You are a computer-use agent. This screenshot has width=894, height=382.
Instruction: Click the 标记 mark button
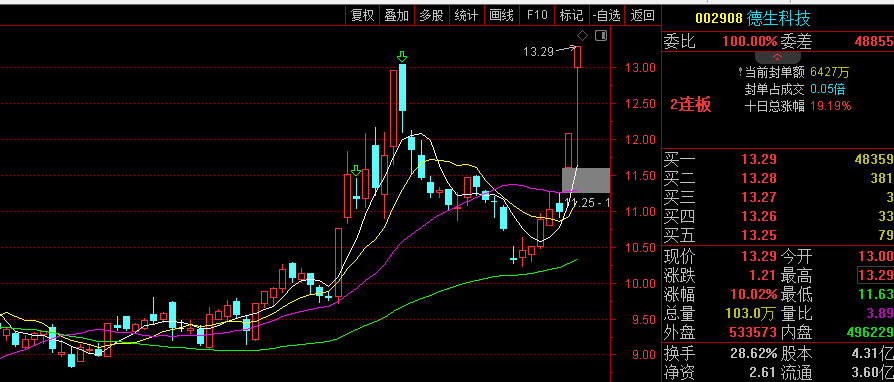pyautogui.click(x=571, y=15)
